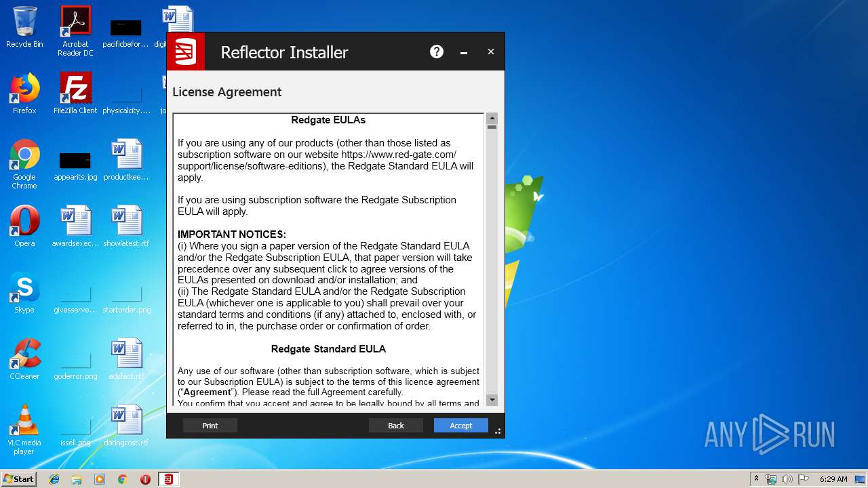
Task: Launch Opera from the taskbar
Action: pos(145,479)
